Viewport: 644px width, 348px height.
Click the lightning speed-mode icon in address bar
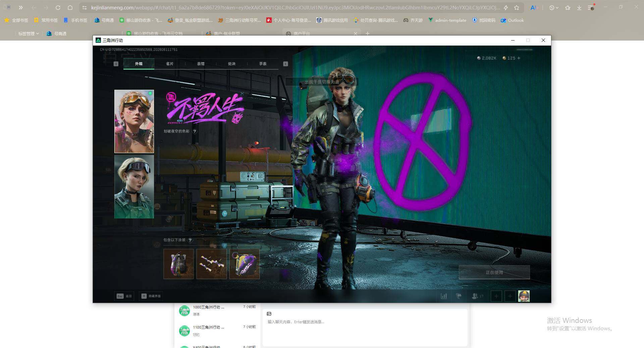[x=506, y=7]
